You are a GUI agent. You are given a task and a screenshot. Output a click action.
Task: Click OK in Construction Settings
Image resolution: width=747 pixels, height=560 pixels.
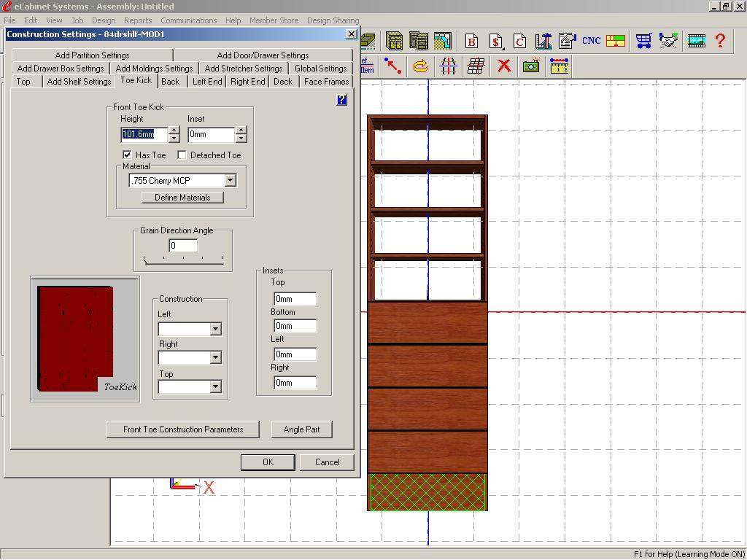pos(268,462)
